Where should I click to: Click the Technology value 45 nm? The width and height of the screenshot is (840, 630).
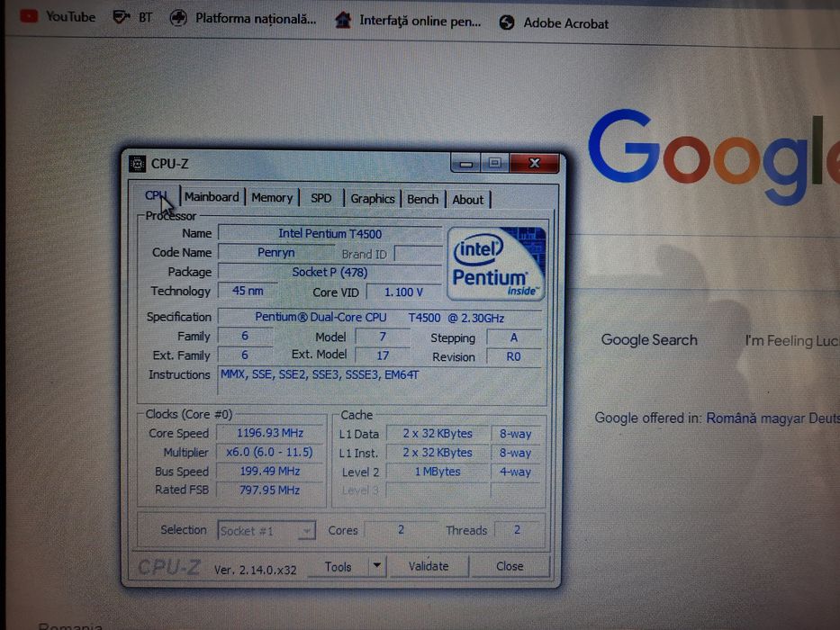248,291
